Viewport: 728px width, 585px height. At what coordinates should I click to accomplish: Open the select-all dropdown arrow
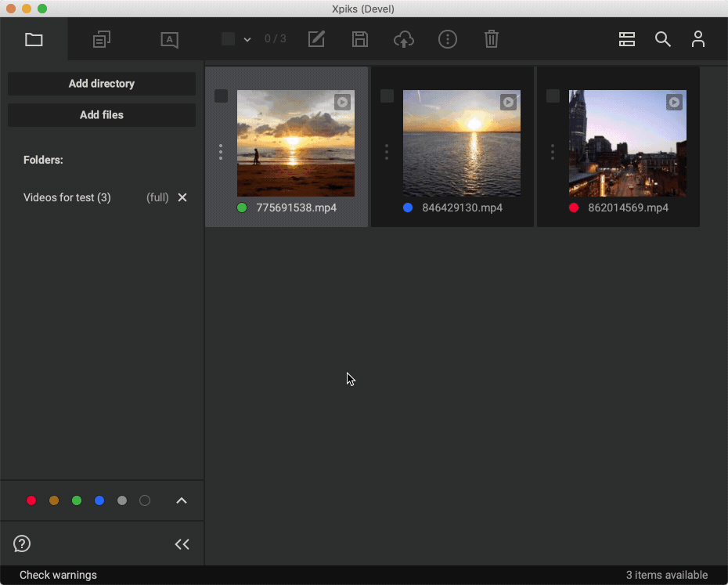pos(247,39)
